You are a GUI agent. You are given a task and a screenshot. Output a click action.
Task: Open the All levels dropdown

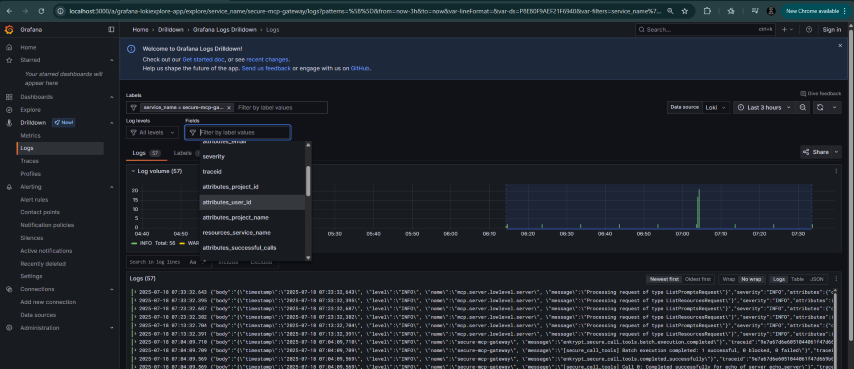(152, 132)
